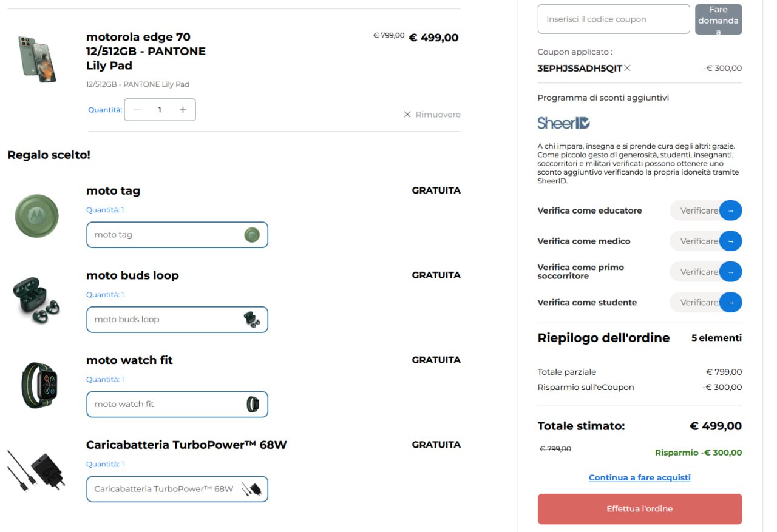
Task: Click arrow icon for educator verification
Action: pos(731,210)
